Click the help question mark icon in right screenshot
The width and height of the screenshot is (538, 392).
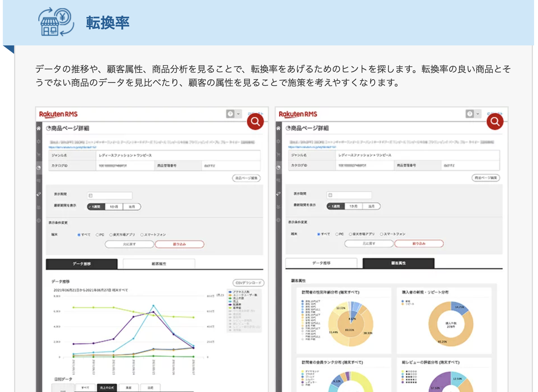pos(470,114)
